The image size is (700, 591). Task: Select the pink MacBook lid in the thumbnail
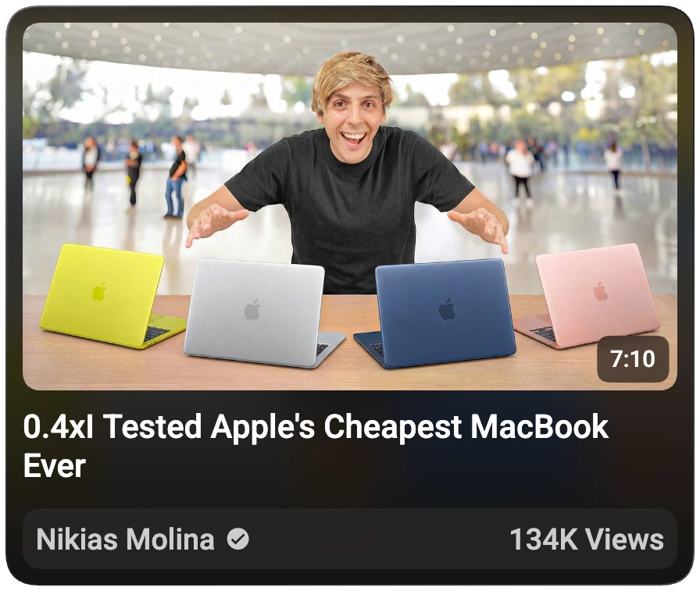(x=598, y=291)
